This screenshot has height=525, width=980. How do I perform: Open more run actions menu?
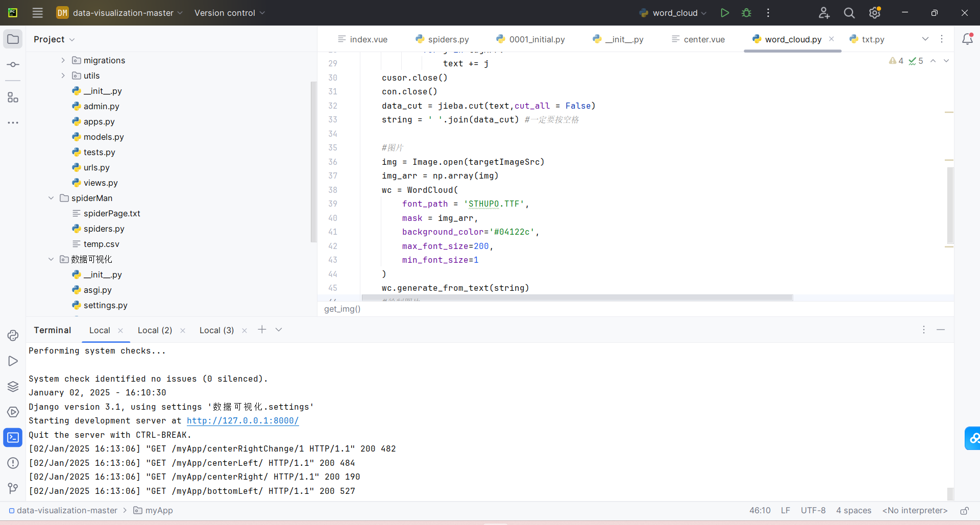[x=768, y=13]
